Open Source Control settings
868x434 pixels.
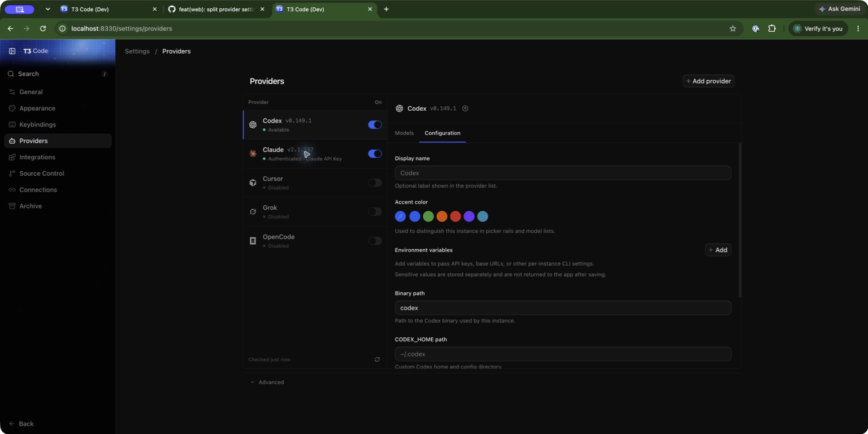58,173
